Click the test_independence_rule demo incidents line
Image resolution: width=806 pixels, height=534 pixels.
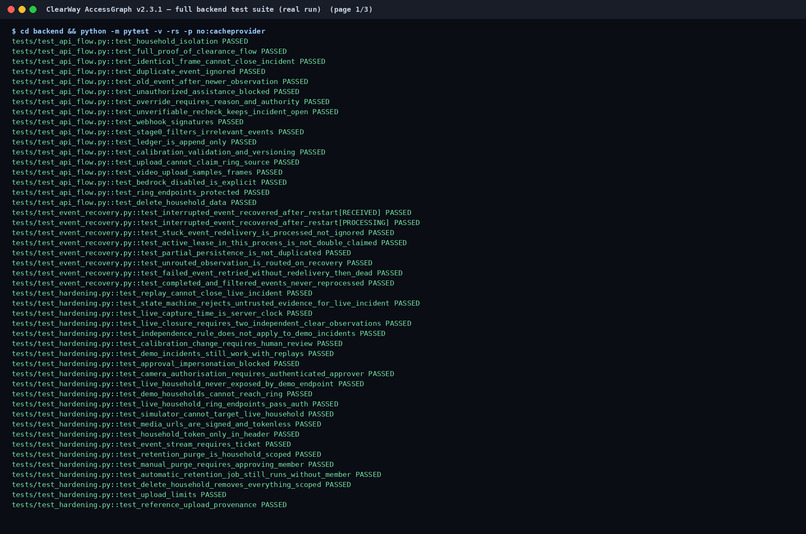[x=199, y=333]
